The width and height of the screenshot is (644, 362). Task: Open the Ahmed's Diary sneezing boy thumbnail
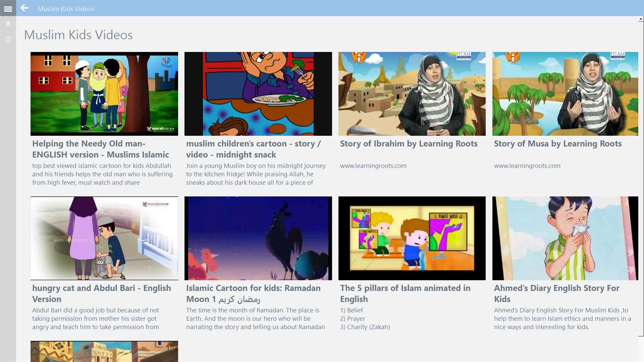click(565, 238)
